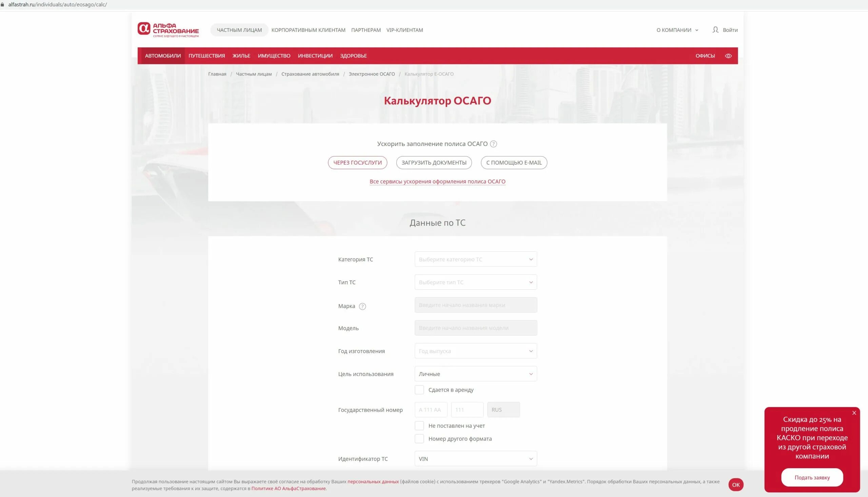Go to Страхование автомобиля breadcrumb

310,74
